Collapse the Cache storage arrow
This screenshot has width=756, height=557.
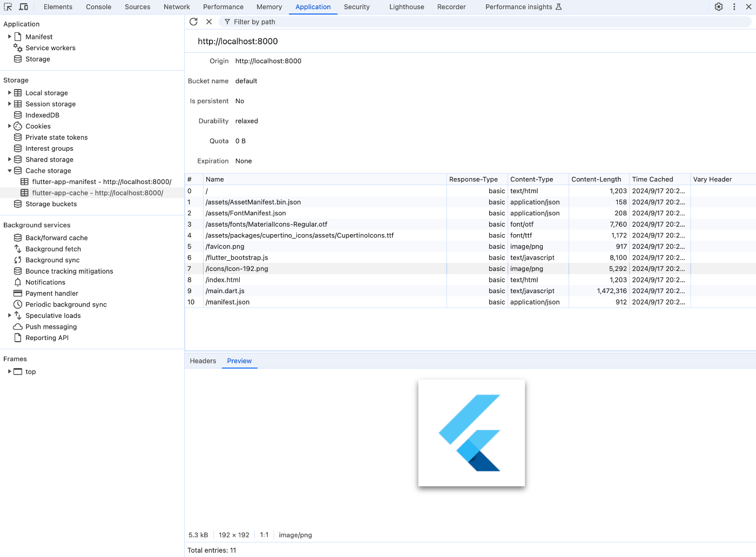9,171
